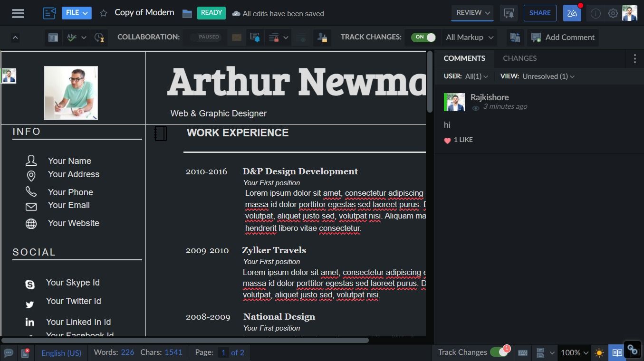Open the document info icon
This screenshot has width=644, height=361.
596,14
